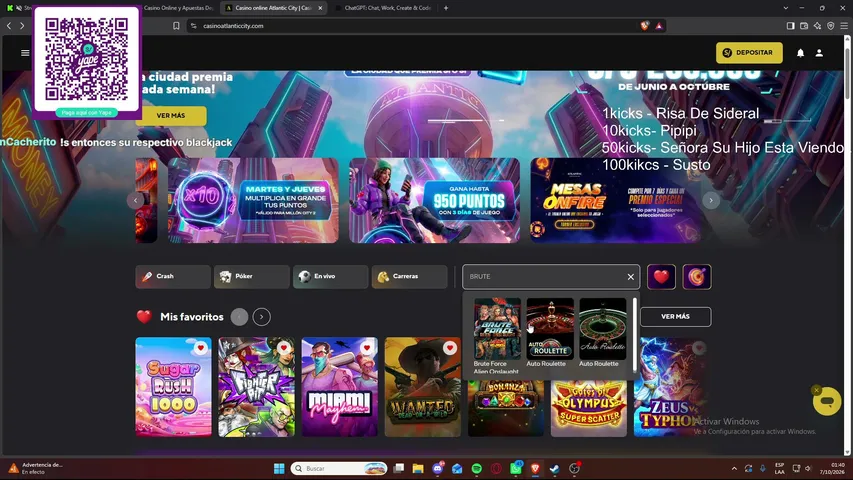Go to previous Mis favoritos games

pos(239,317)
